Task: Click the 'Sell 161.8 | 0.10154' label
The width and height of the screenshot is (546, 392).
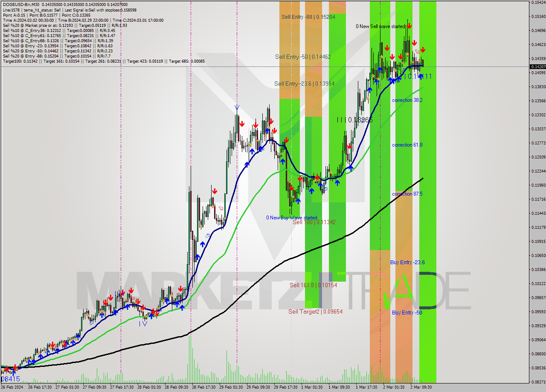Action: coord(314,285)
